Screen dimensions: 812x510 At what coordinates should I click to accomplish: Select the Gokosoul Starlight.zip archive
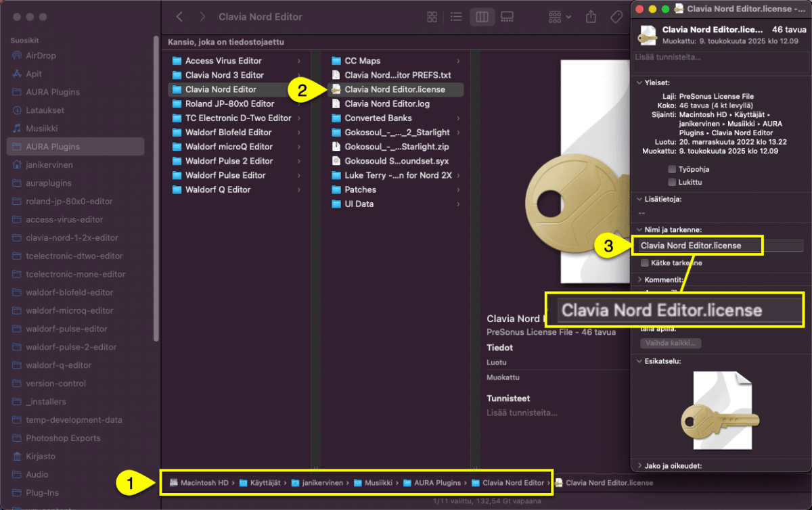coord(395,147)
